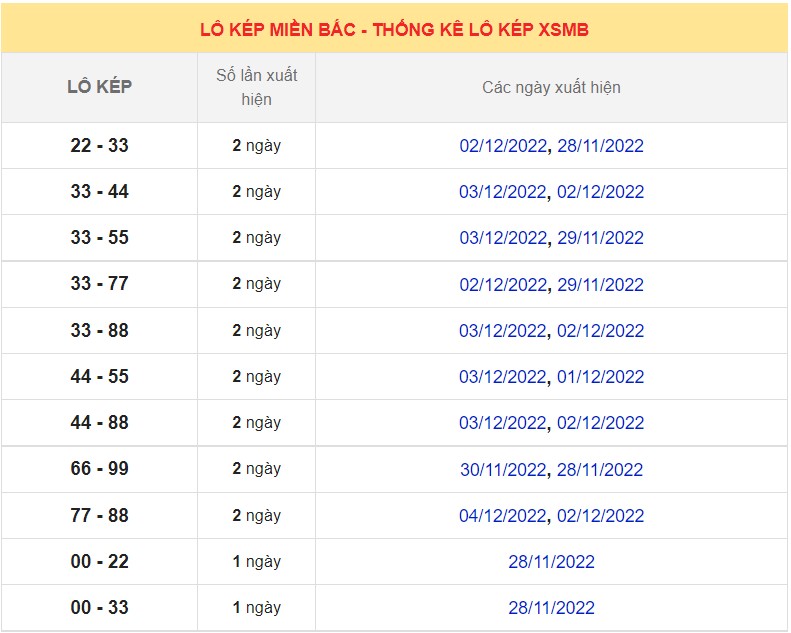Viewport: 791px width, 633px height.
Task: Click 03/12/2022 in the 44 - 55 row
Action: coord(503,377)
